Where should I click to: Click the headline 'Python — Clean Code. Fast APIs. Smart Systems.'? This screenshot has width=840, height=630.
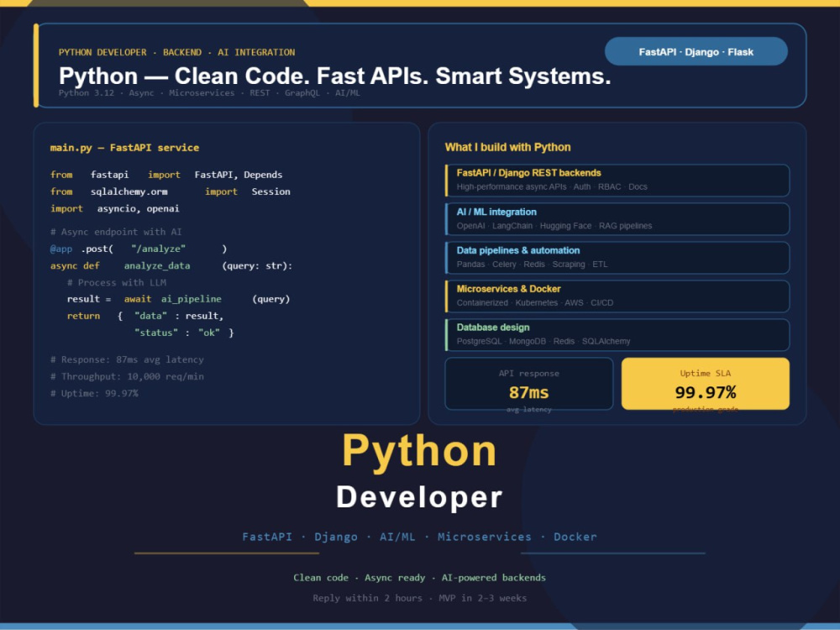(335, 76)
